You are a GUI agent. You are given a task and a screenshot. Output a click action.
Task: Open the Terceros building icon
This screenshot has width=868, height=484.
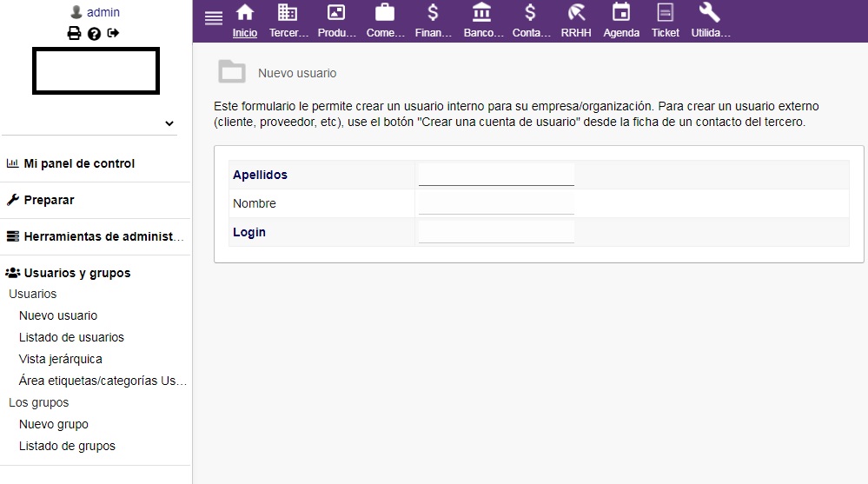[x=288, y=12]
